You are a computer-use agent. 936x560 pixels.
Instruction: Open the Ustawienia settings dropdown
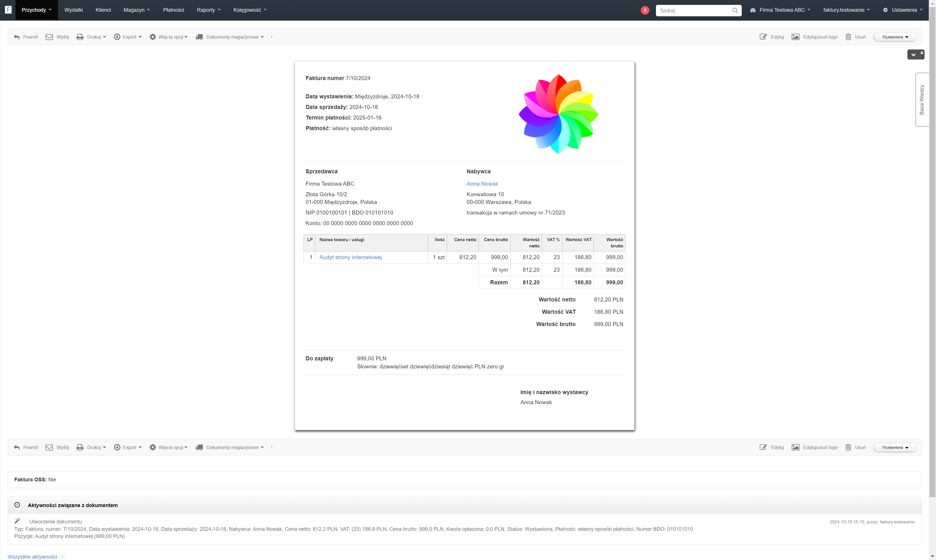pos(903,10)
